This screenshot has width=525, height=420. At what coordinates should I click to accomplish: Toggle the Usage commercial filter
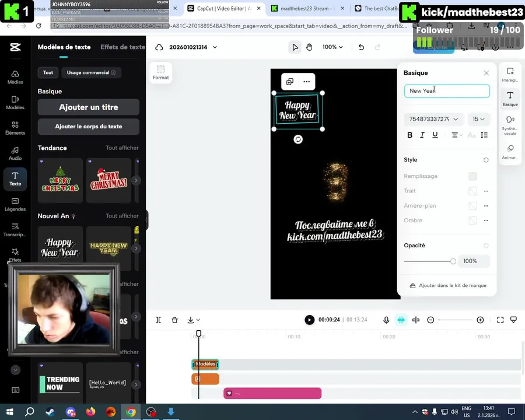[x=91, y=73]
